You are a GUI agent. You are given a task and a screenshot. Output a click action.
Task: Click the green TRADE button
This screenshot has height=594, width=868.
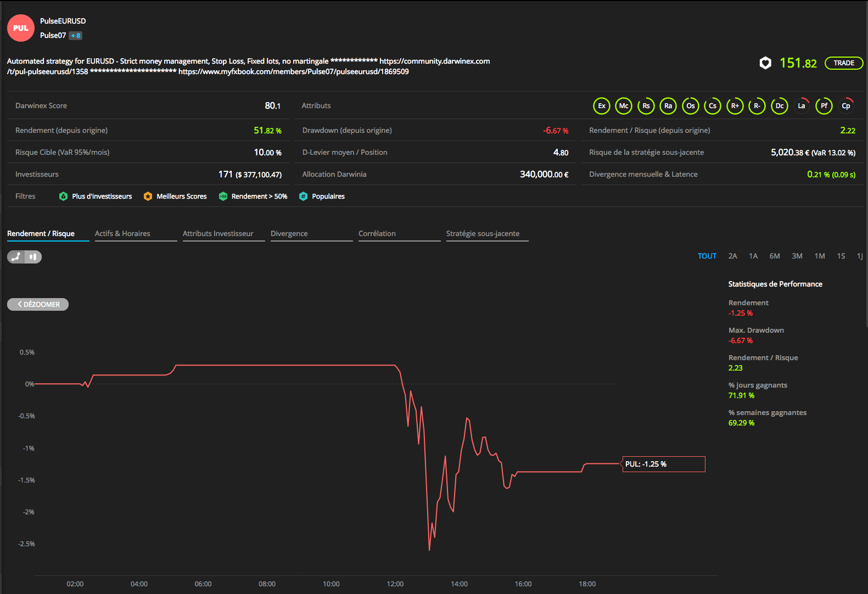click(x=844, y=63)
